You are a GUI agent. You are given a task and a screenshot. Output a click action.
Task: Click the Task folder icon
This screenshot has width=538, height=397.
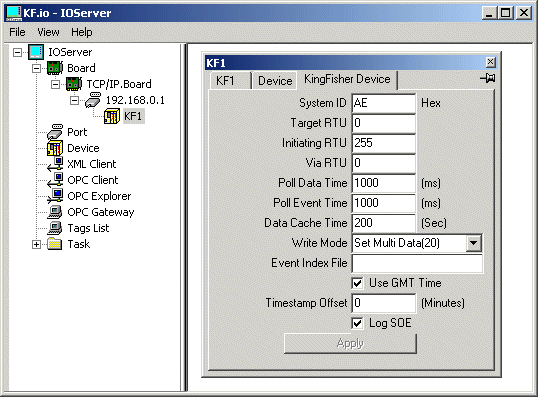pos(55,244)
